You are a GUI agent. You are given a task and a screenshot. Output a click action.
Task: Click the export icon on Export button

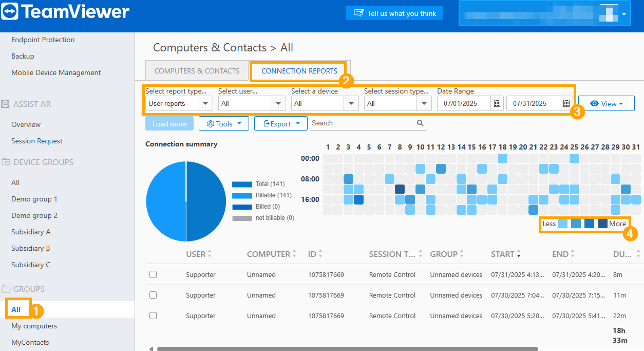[266, 124]
